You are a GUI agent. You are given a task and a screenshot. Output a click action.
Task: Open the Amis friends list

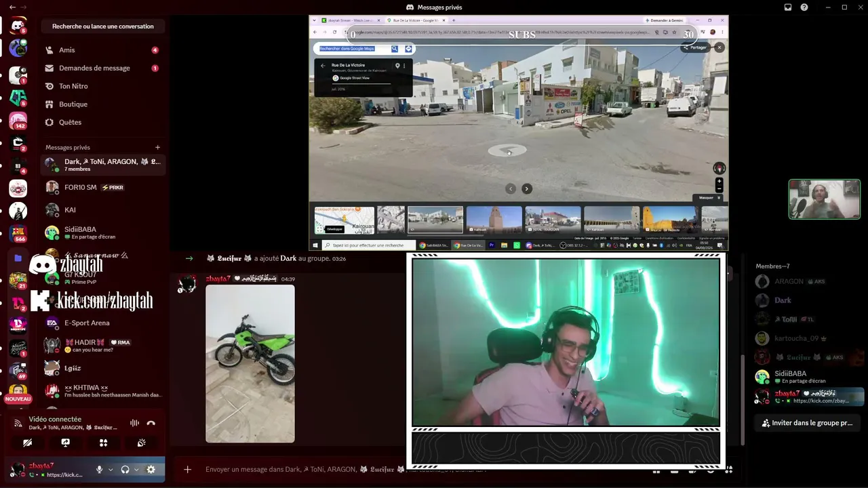pyautogui.click(x=103, y=50)
